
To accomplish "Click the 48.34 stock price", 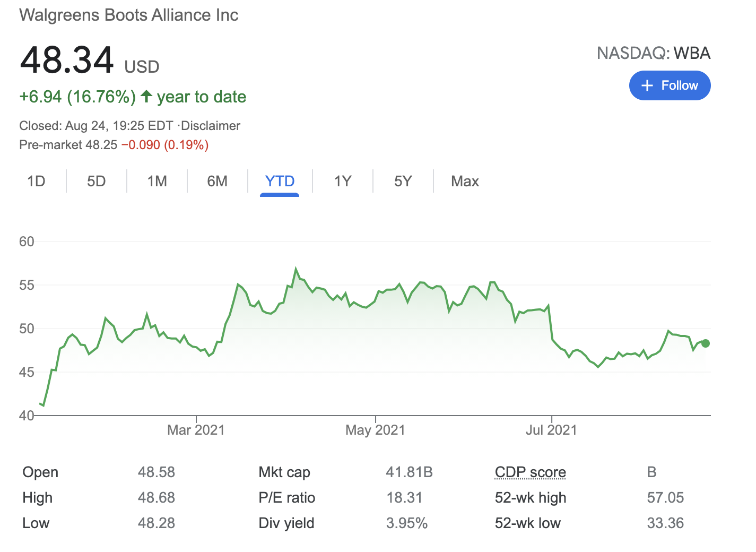I will click(x=67, y=59).
